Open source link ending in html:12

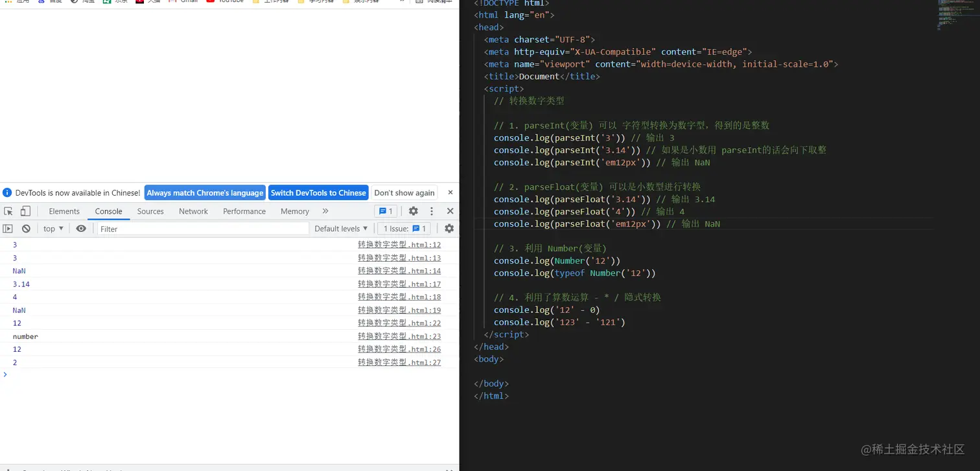399,245
